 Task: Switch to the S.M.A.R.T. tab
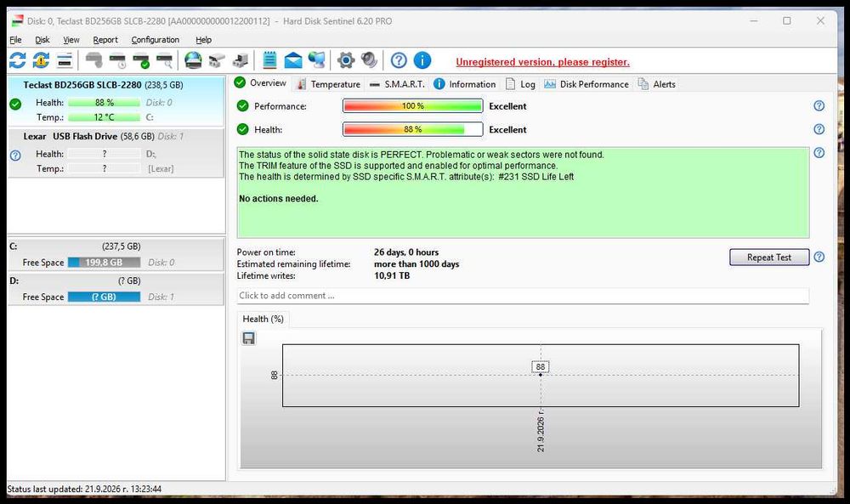397,84
